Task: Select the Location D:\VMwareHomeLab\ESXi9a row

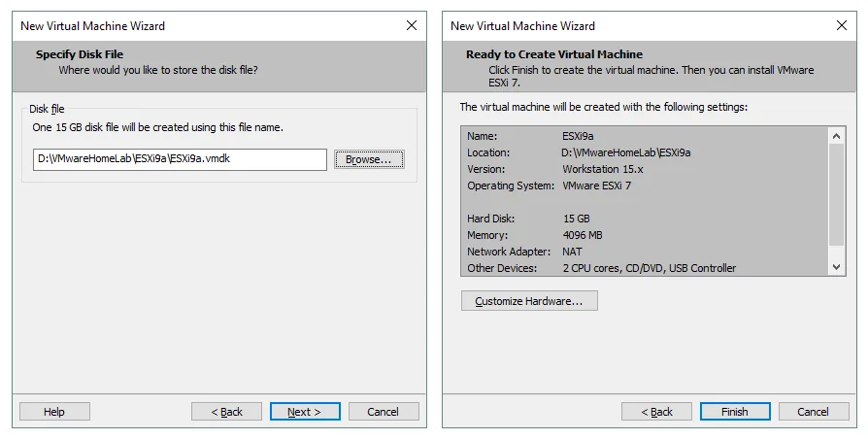Action: (x=645, y=152)
